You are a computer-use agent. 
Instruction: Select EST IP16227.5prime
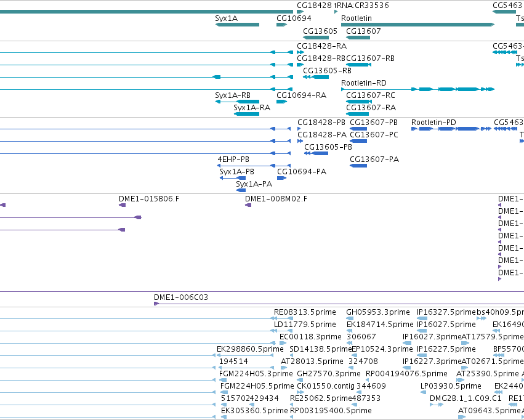[446, 349]
